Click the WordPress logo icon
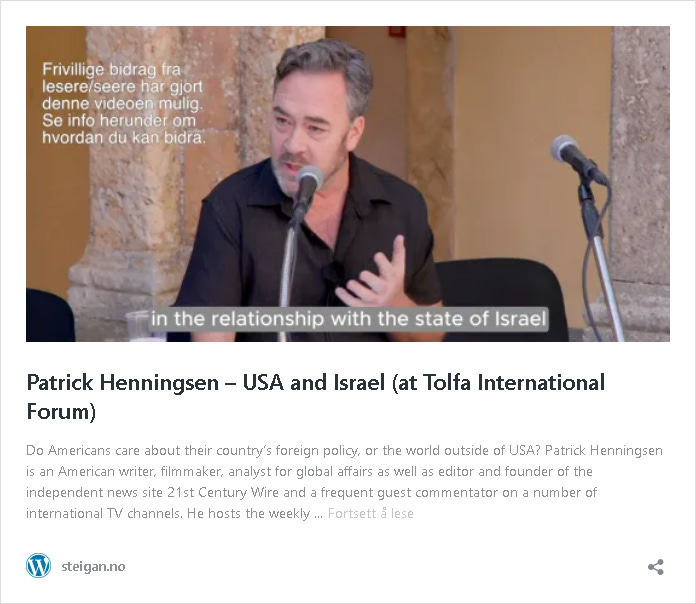 click(x=39, y=565)
